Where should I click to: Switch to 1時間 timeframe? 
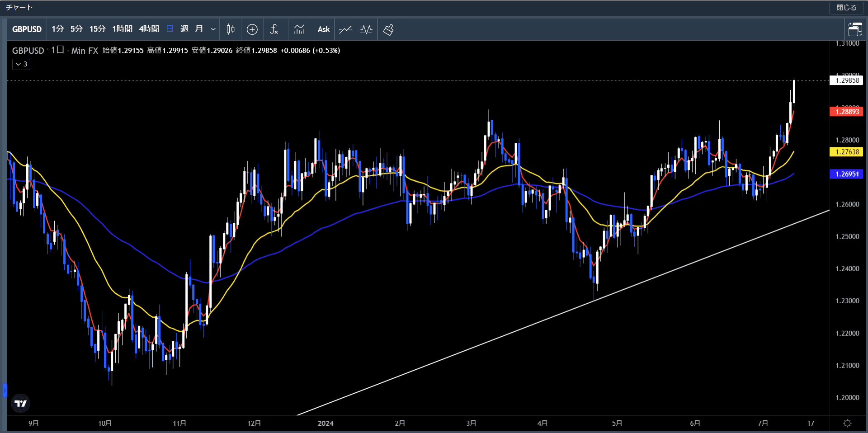click(x=122, y=29)
